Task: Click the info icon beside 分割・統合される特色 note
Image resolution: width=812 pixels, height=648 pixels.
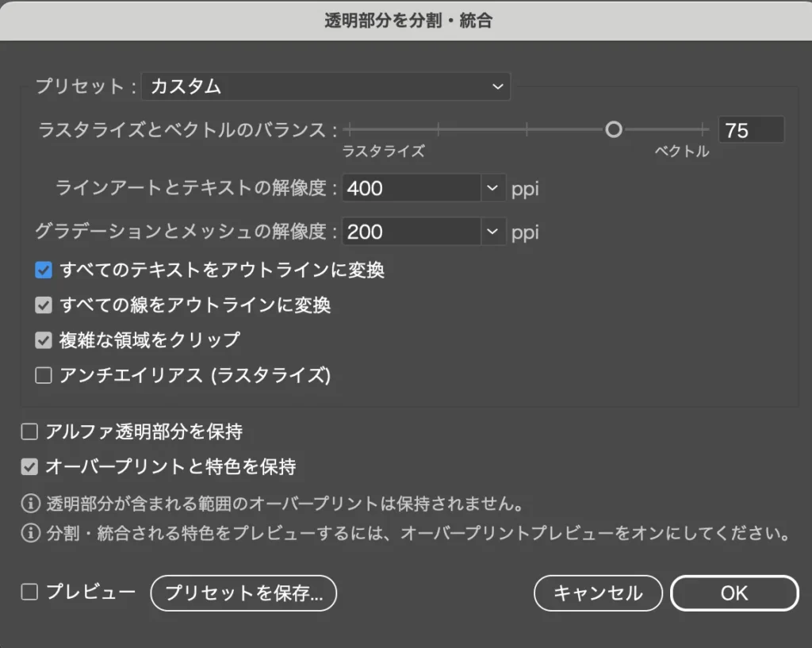Action: (x=29, y=533)
